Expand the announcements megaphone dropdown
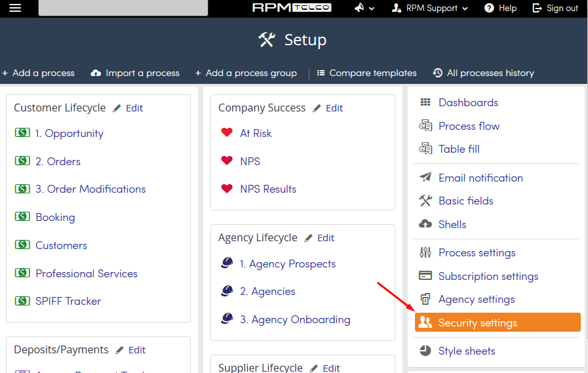The width and height of the screenshot is (588, 373). [x=364, y=8]
